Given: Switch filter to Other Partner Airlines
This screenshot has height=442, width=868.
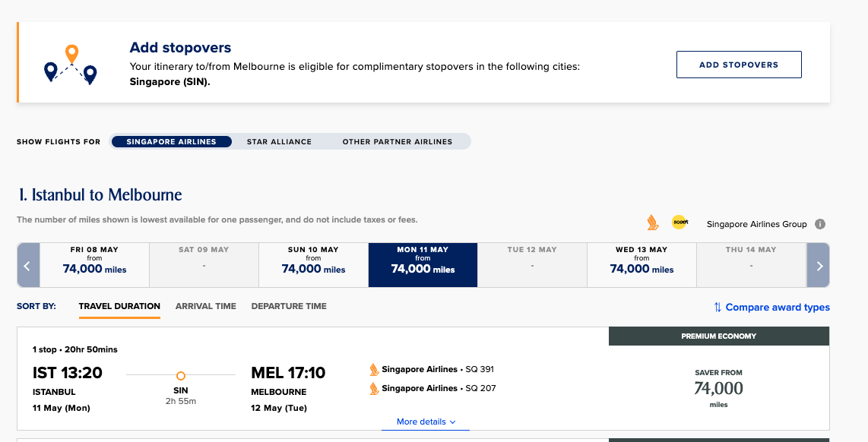Looking at the screenshot, I should pos(397,141).
